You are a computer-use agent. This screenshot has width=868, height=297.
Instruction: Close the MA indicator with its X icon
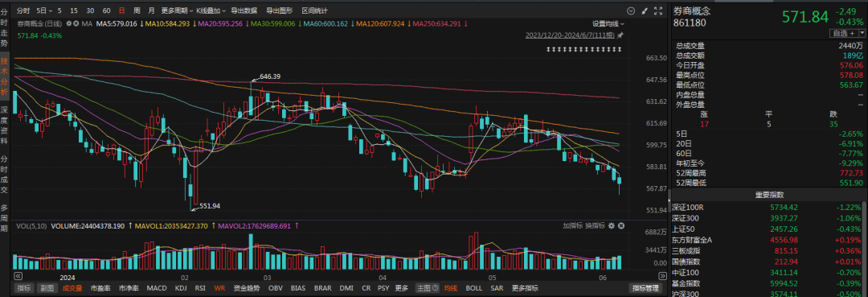click(76, 24)
